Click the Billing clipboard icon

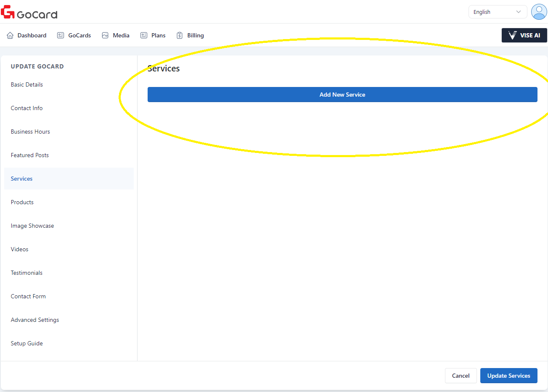(x=180, y=36)
